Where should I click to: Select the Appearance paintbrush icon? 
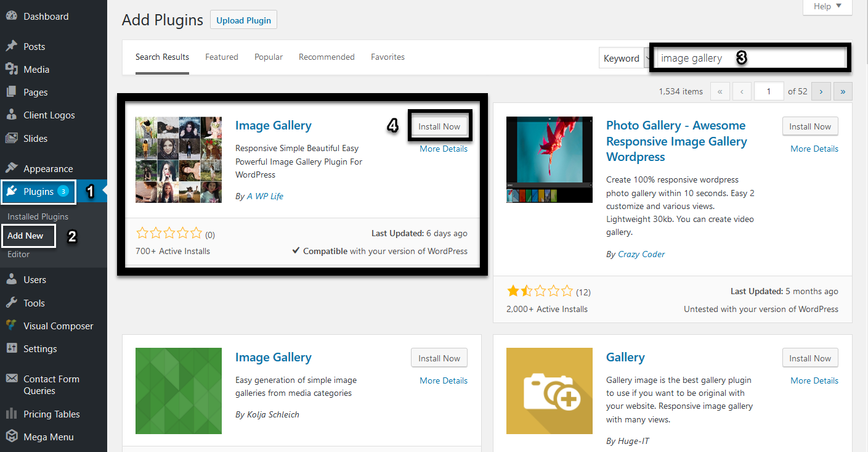11,169
